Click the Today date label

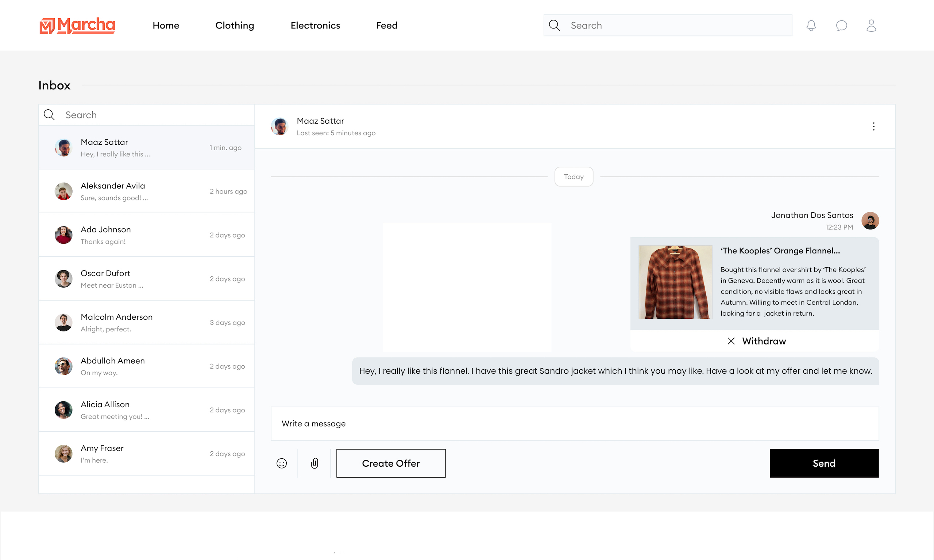pyautogui.click(x=574, y=176)
